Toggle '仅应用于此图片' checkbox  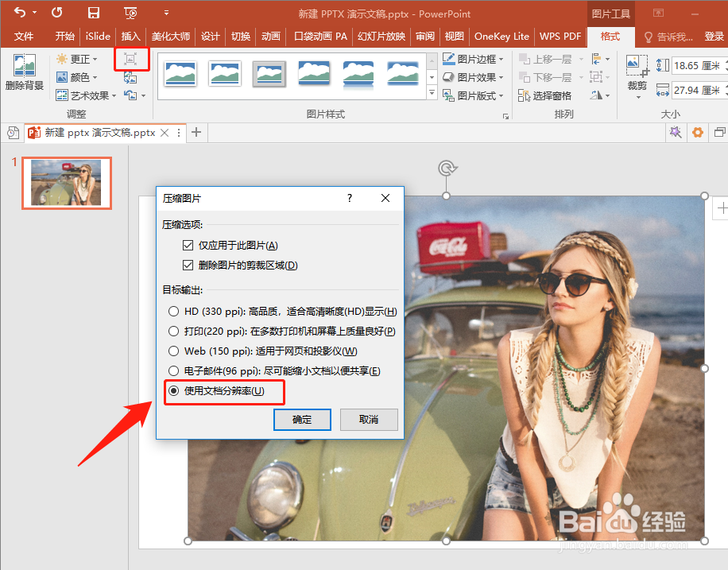188,246
